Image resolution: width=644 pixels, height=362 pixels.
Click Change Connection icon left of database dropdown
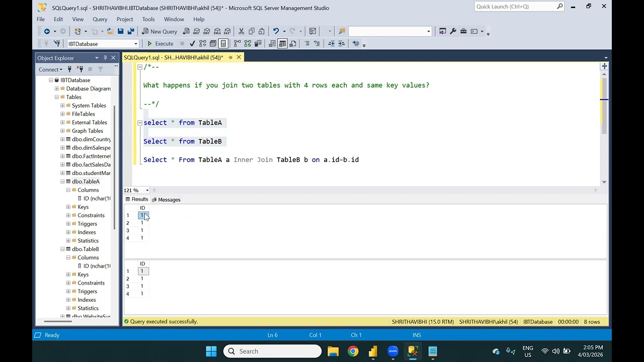coord(57,44)
